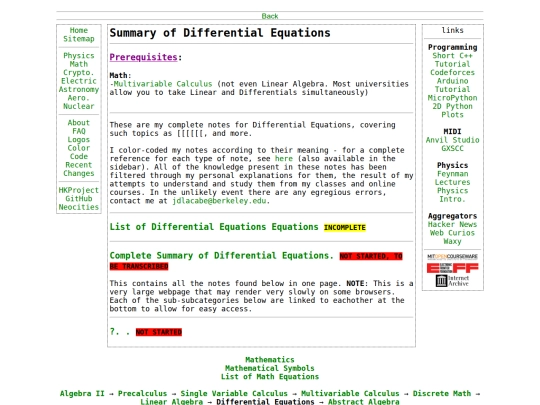Open the Astronomy section link
The height and width of the screenshot is (405, 540).
(x=79, y=89)
